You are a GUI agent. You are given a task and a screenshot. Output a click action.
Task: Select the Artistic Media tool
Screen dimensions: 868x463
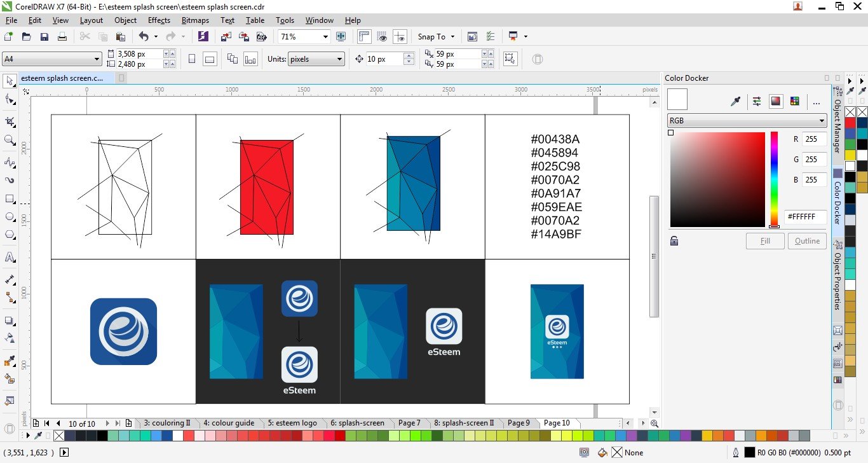click(10, 180)
